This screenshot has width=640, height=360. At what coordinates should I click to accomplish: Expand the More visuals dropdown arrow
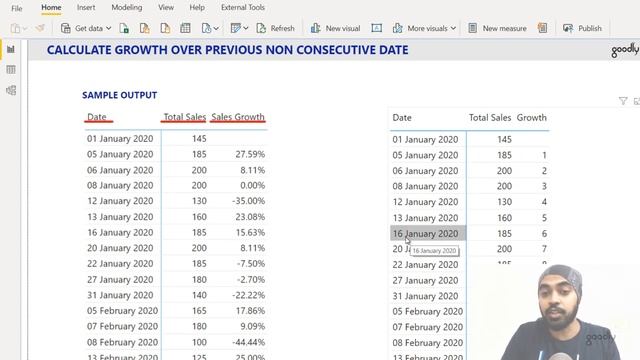(453, 28)
